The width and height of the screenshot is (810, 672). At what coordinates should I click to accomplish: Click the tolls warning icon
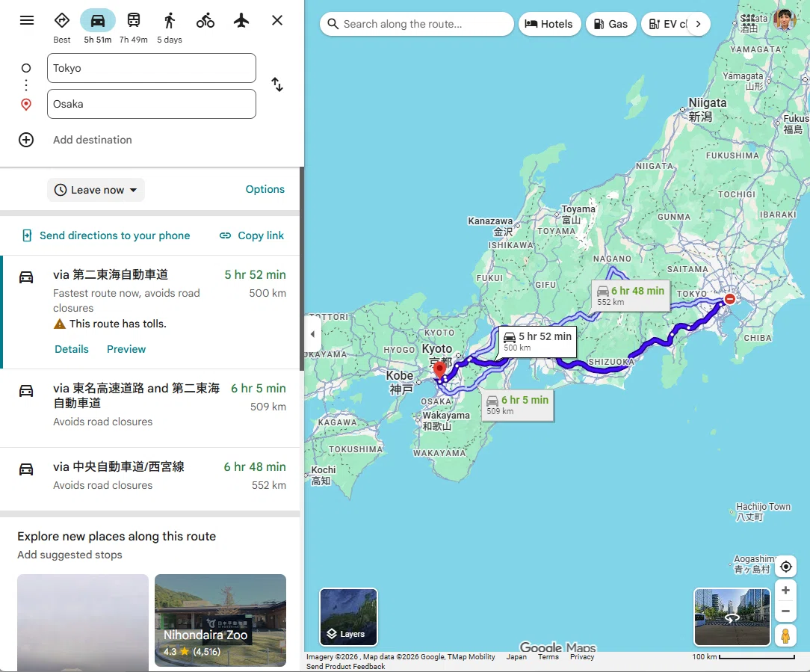(60, 324)
